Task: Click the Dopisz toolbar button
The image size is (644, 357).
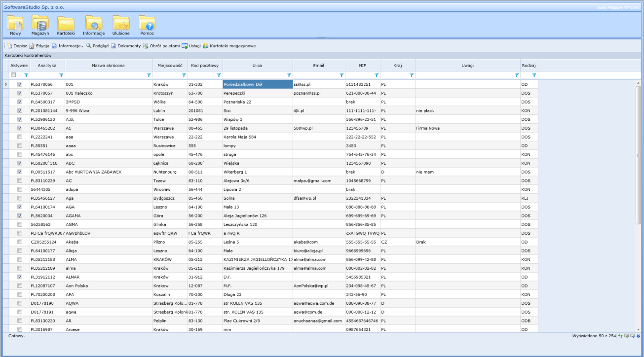Action: (17, 46)
